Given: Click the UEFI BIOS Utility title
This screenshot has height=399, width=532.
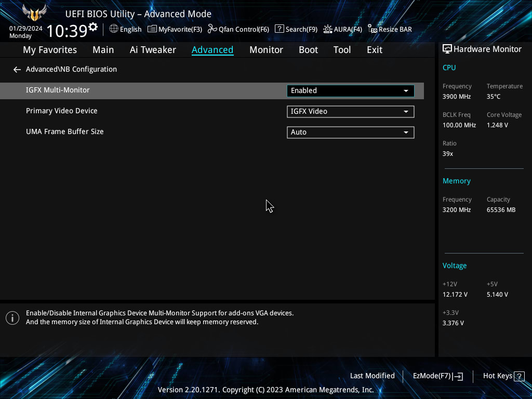Looking at the screenshot, I should click(138, 14).
